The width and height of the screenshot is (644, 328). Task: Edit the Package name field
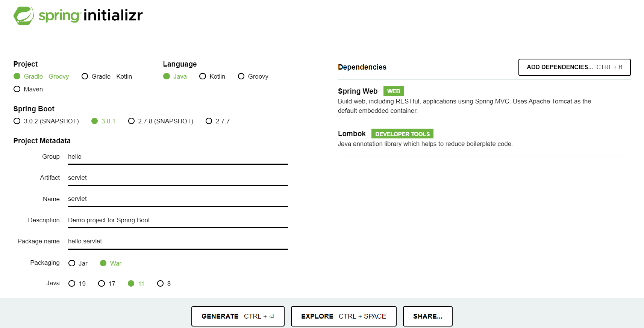178,241
